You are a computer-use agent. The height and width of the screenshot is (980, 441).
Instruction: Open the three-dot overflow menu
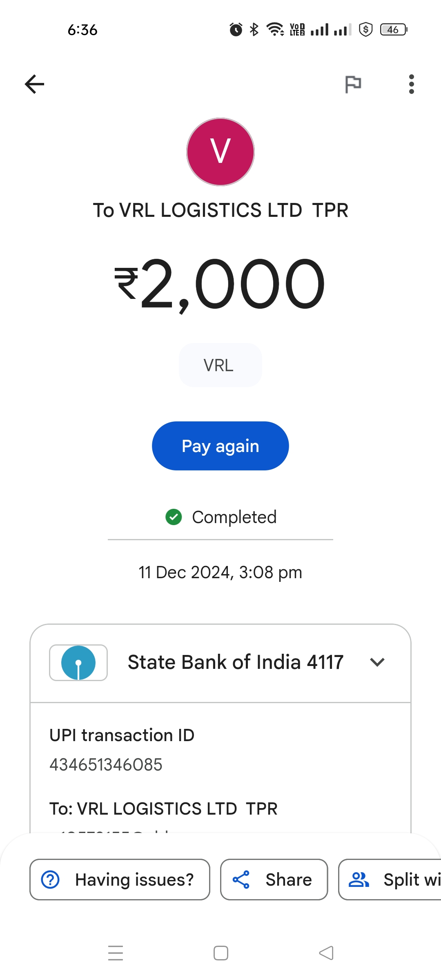(411, 84)
